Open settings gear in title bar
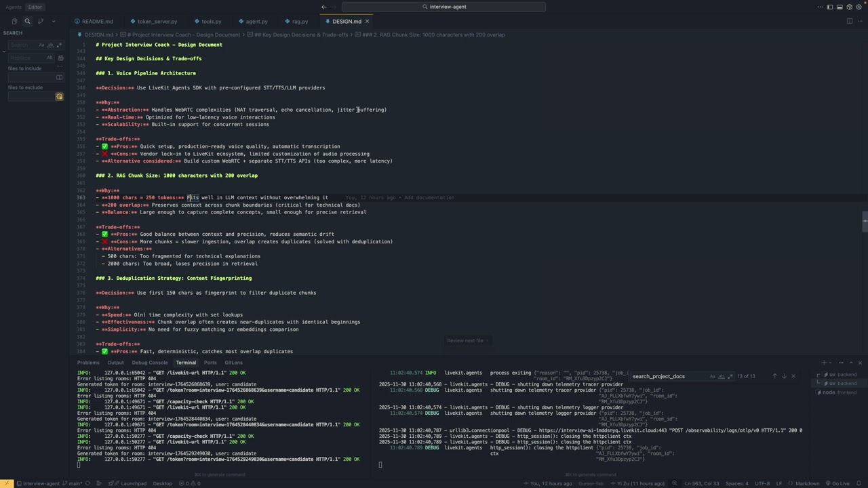The image size is (868, 488). click(x=859, y=7)
